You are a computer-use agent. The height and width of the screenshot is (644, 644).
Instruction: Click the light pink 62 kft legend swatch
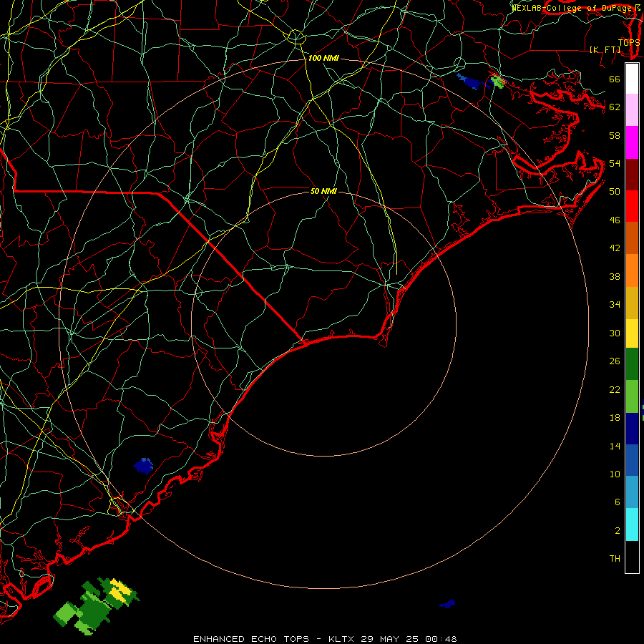(632, 109)
